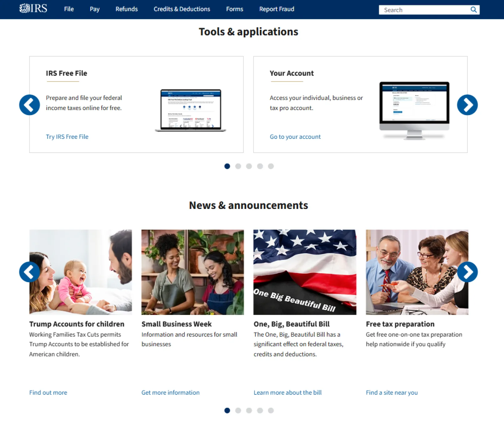Select first dot of Tools carousel pagination

tap(227, 166)
